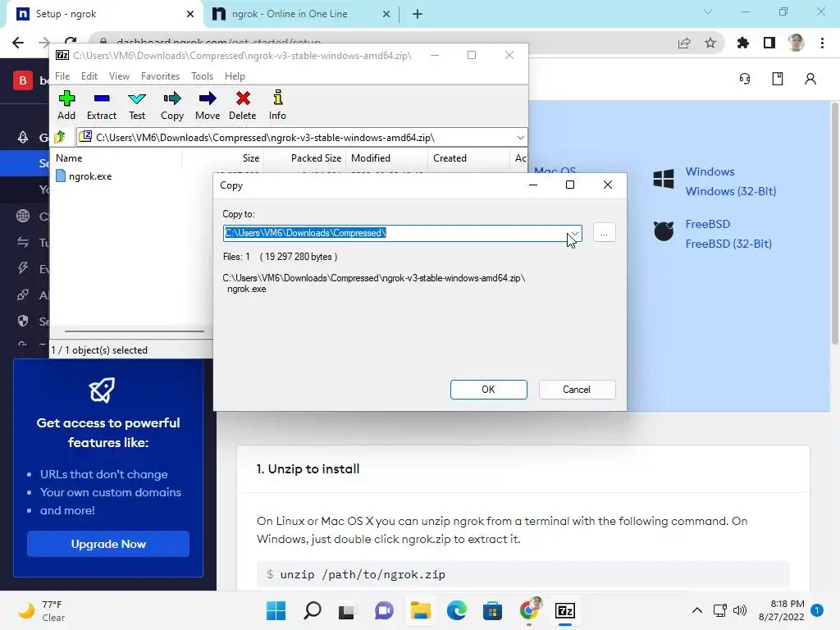Close the Setup - ngrok tab
The width and height of the screenshot is (840, 630).
coord(190,14)
